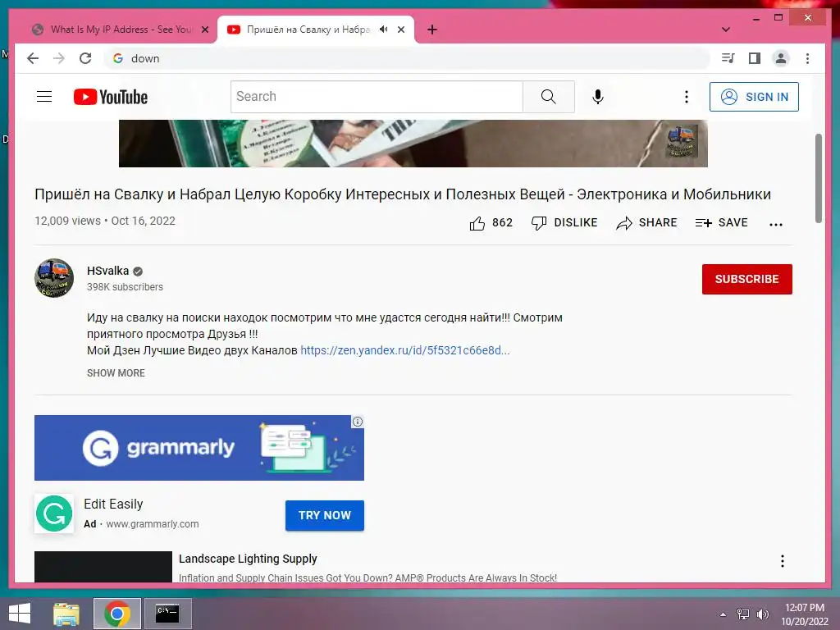Viewport: 840px width, 630px height.
Task: Click the '12,009 views' text
Action: [x=67, y=221]
